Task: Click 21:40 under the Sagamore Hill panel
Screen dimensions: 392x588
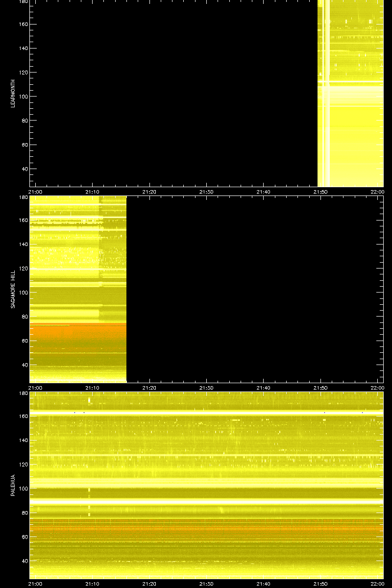Action: pos(264,388)
